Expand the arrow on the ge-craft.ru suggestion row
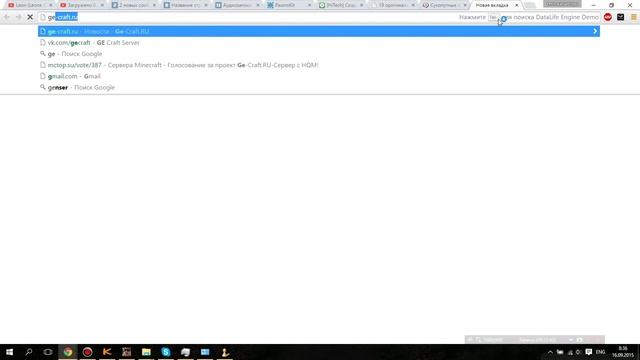This screenshot has height=360, width=640. click(x=595, y=31)
